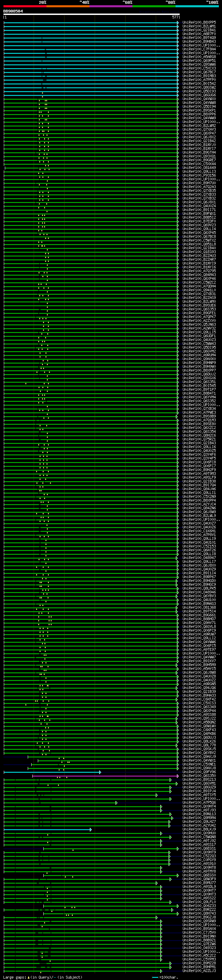Select label UniRef100_Q8H743
222x980 pixels.
pyautogui.click(x=199, y=913)
